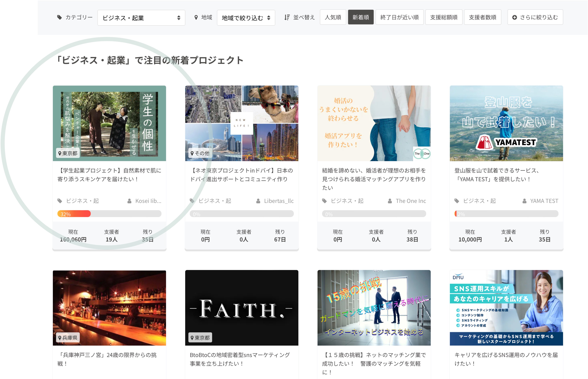Open the ビジネス・起業 category dropdown
Image resolution: width=588 pixels, height=379 pixels.
click(x=141, y=18)
